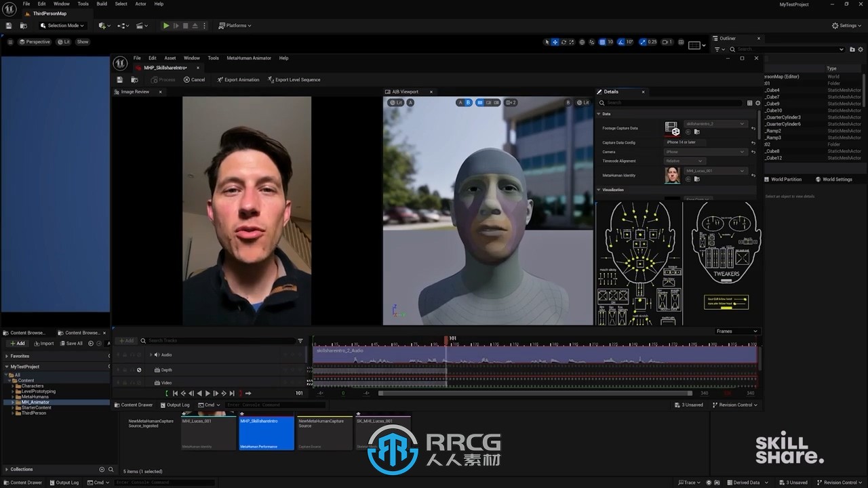Image resolution: width=868 pixels, height=488 pixels.
Task: Start Play-in-Editor with green play button
Action: click(166, 26)
